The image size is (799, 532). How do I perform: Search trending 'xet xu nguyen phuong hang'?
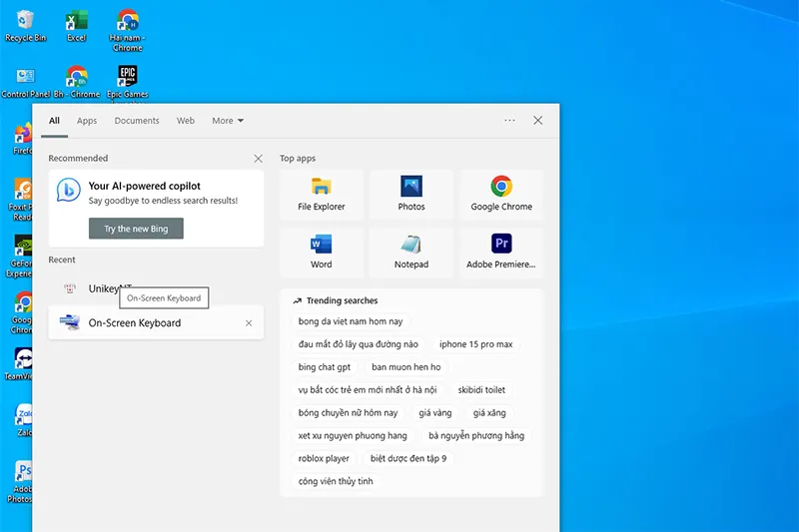pos(353,436)
